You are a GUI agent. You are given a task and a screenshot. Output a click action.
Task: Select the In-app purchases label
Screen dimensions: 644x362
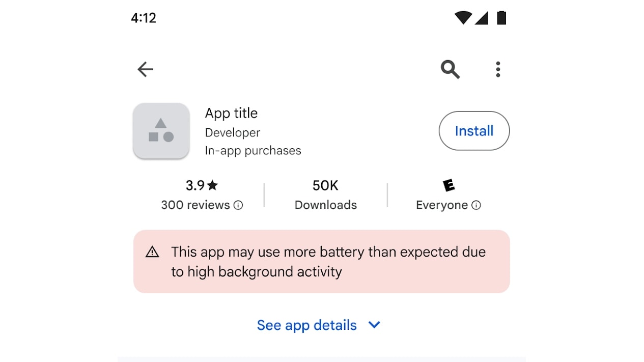[x=253, y=150]
